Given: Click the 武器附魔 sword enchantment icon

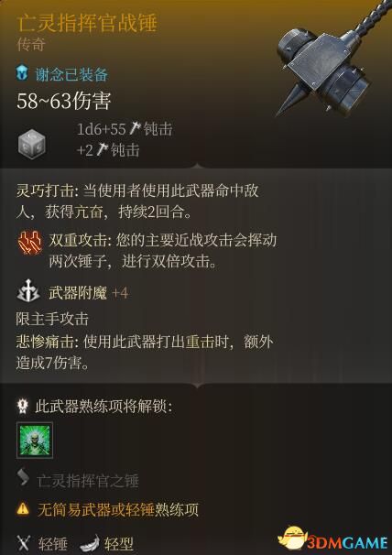Looking at the screenshot, I should pyautogui.click(x=28, y=291).
